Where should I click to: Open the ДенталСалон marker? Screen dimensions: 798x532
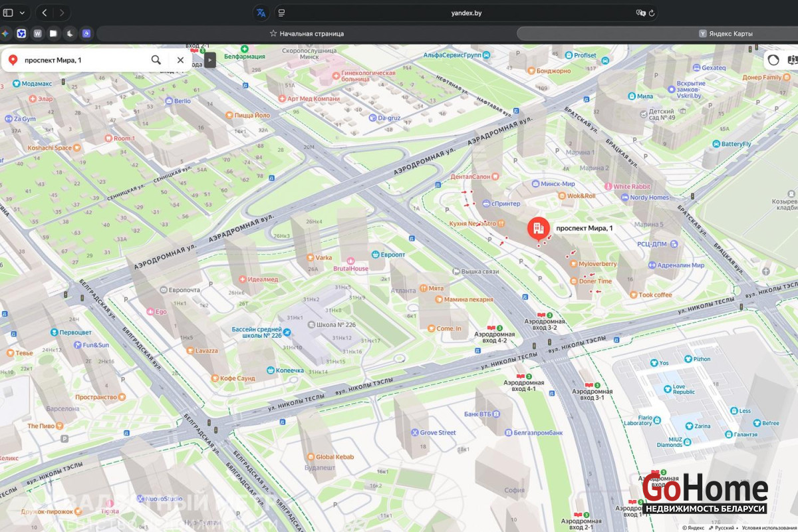(495, 177)
